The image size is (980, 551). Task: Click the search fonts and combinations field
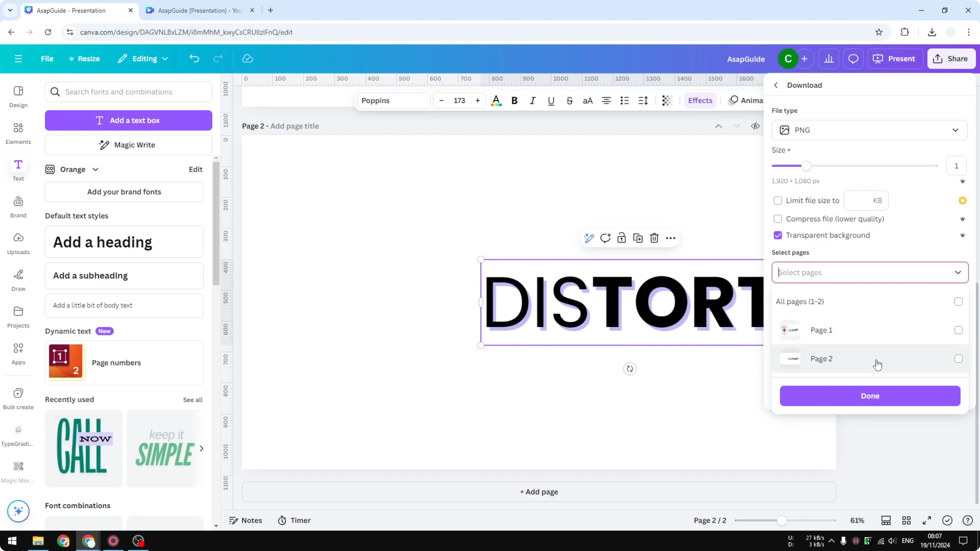click(128, 92)
